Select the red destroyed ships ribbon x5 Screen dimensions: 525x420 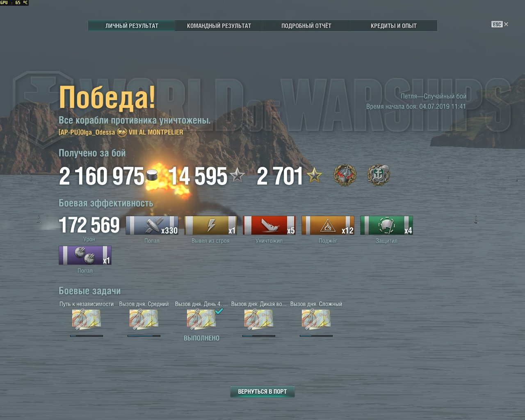pos(269,226)
